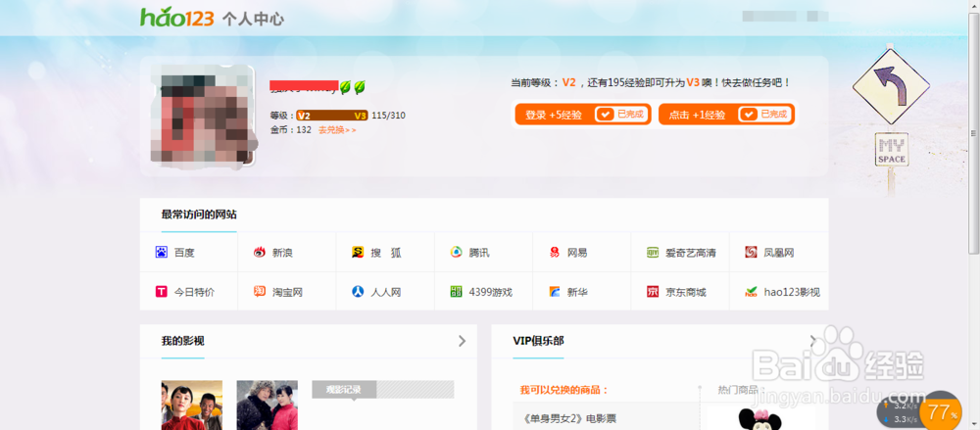Open the second movie poster thumbnail
This screenshot has width=980, height=430.
267,405
